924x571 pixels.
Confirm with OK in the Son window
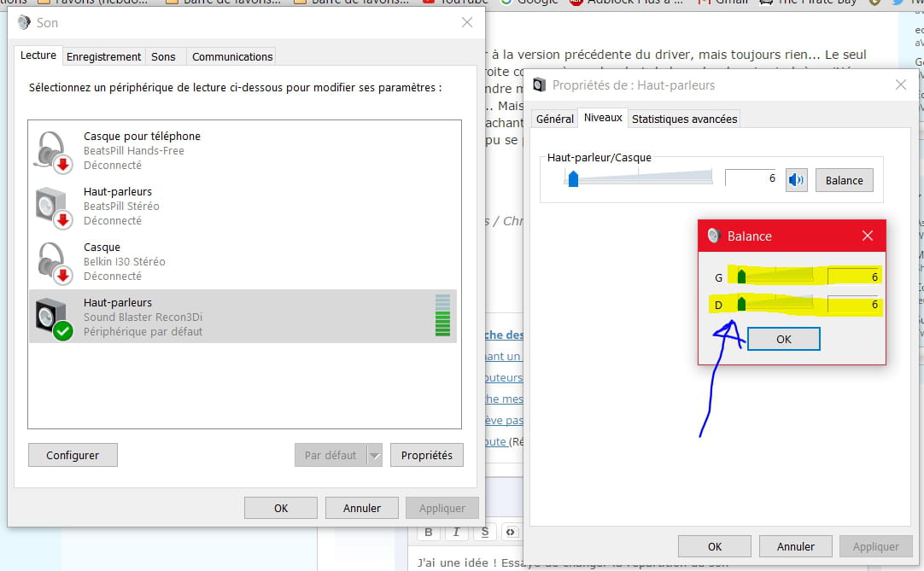281,508
